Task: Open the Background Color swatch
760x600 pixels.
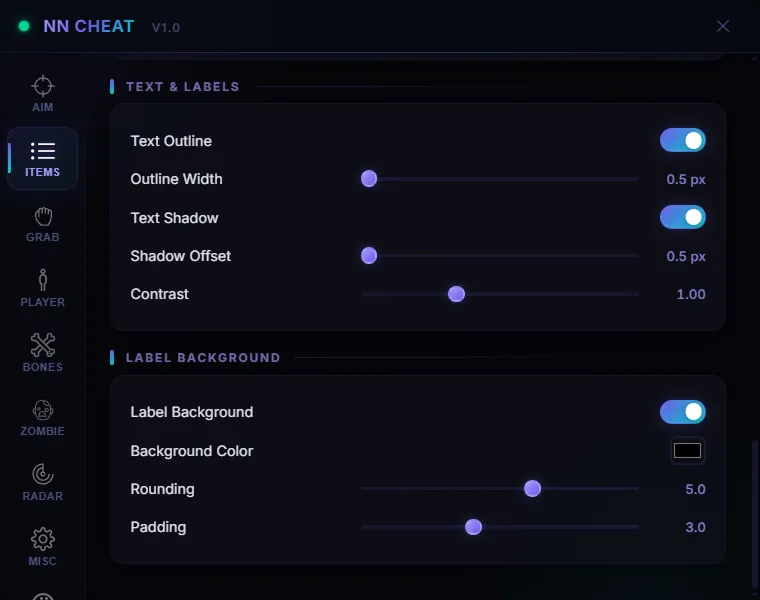Action: pos(687,451)
